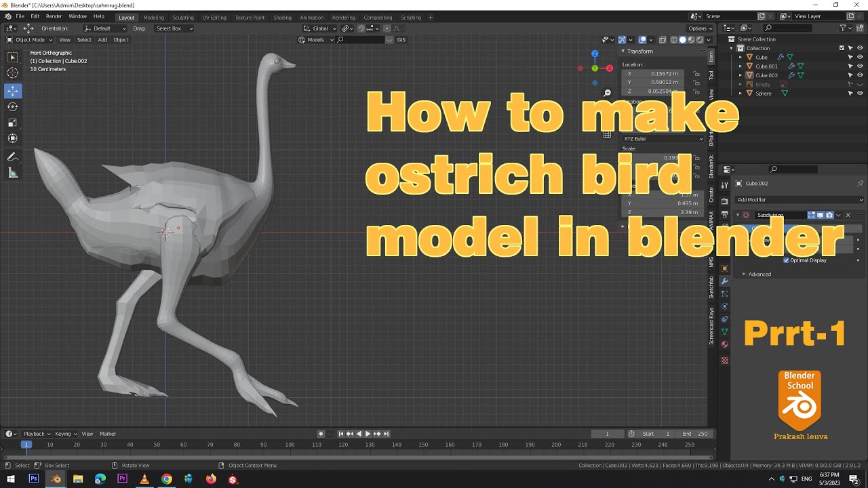The image size is (868, 488).
Task: Hide Sphere via its eye icon
Action: [860, 94]
